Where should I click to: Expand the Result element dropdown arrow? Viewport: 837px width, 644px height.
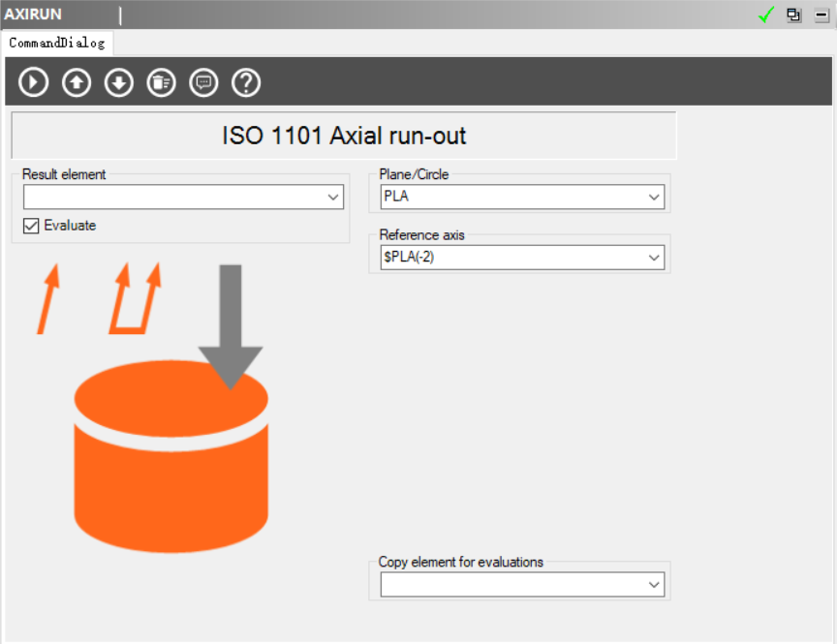pyautogui.click(x=334, y=198)
